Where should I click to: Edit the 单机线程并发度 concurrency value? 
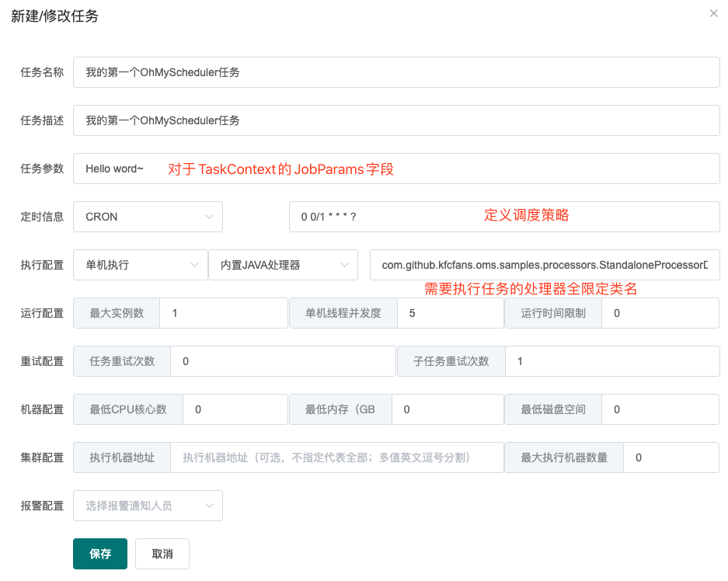click(451, 313)
